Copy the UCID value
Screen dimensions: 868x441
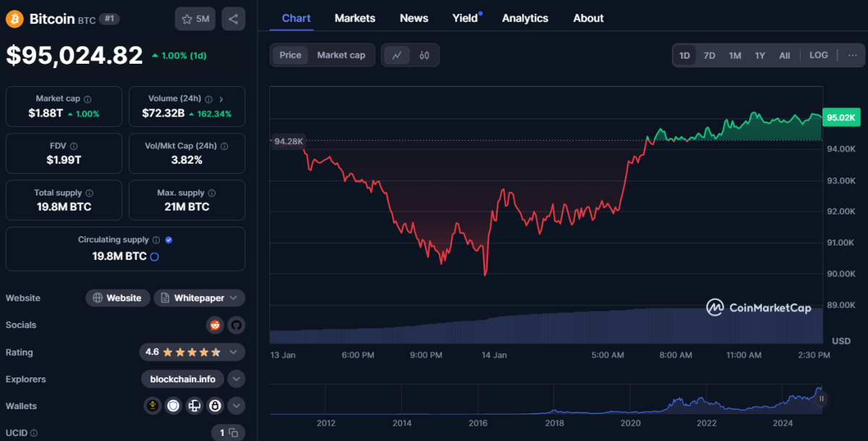228,433
